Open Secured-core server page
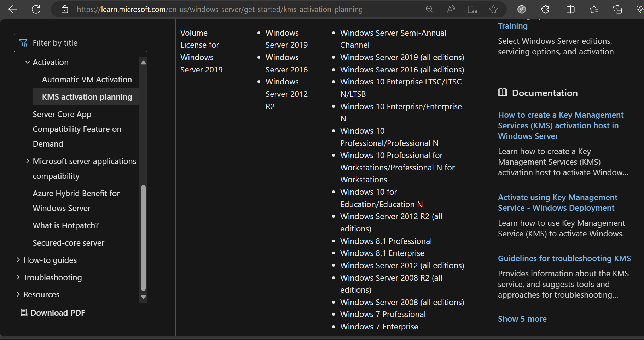This screenshot has width=644, height=340. (69, 243)
